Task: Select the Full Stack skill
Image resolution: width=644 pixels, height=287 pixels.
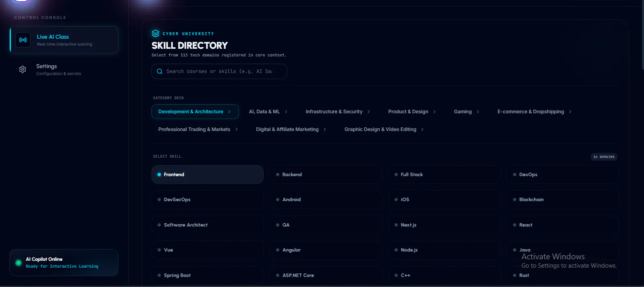Action: [x=445, y=175]
